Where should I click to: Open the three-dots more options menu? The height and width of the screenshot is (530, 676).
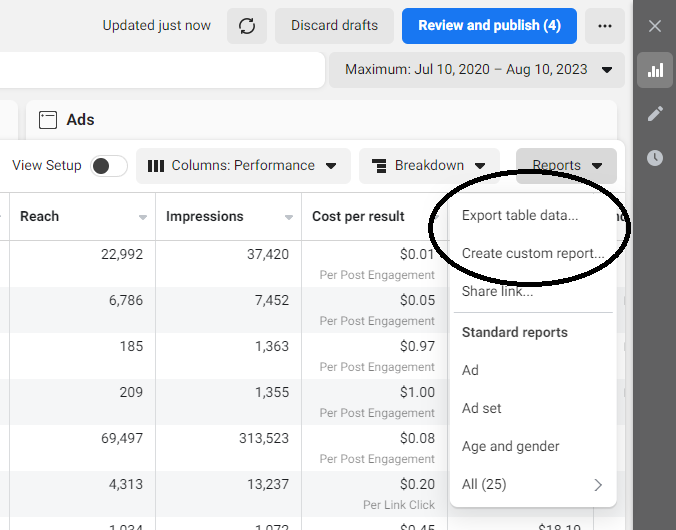(x=604, y=25)
